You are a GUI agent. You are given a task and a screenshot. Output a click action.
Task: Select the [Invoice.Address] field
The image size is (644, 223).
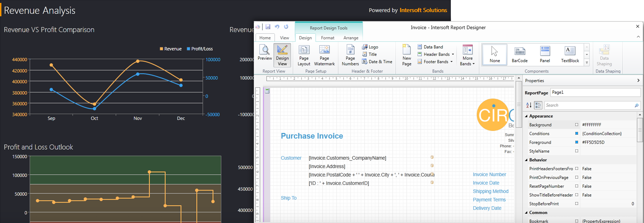coord(327,166)
